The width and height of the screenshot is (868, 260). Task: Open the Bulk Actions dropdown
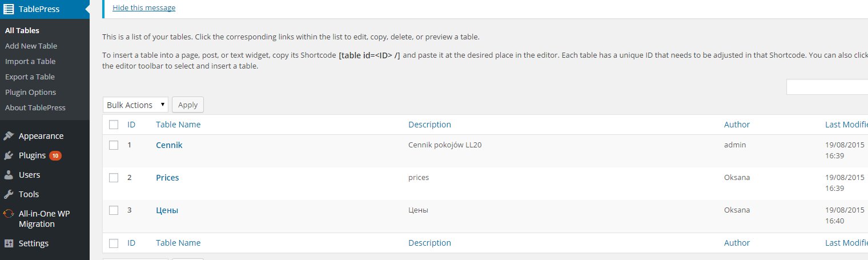pyautogui.click(x=136, y=105)
